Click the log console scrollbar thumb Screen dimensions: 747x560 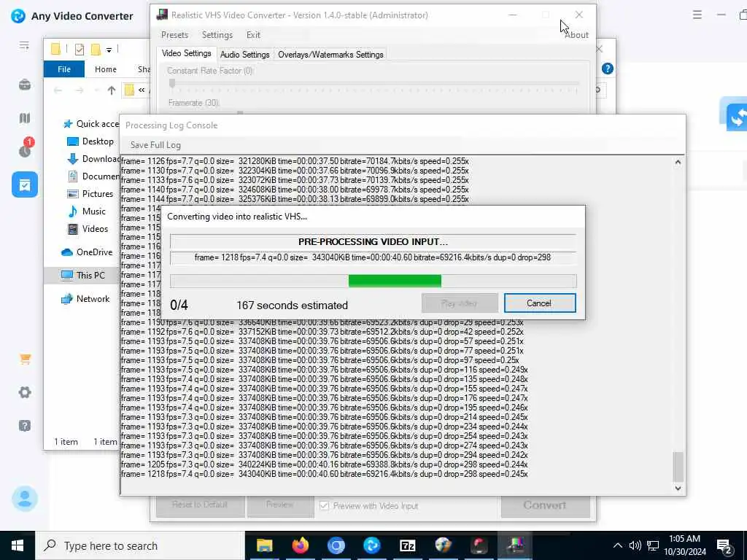(x=678, y=467)
